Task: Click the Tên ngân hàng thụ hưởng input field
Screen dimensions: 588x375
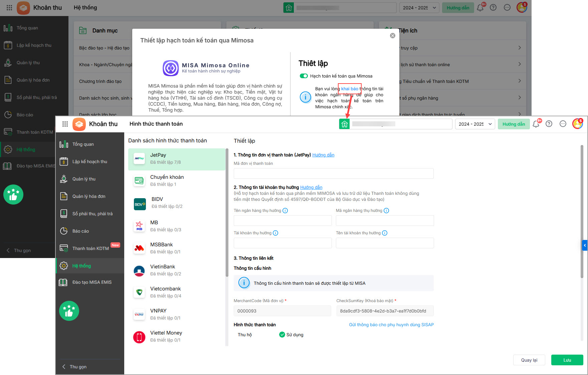Action: [282, 221]
